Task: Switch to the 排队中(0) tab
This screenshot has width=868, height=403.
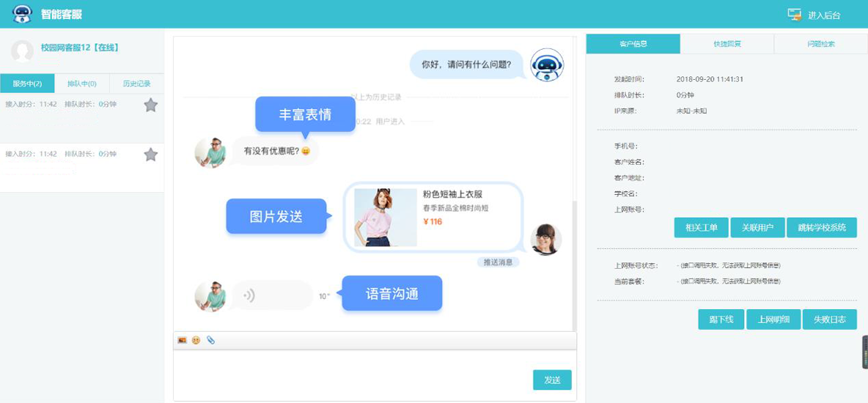Action: (x=81, y=84)
